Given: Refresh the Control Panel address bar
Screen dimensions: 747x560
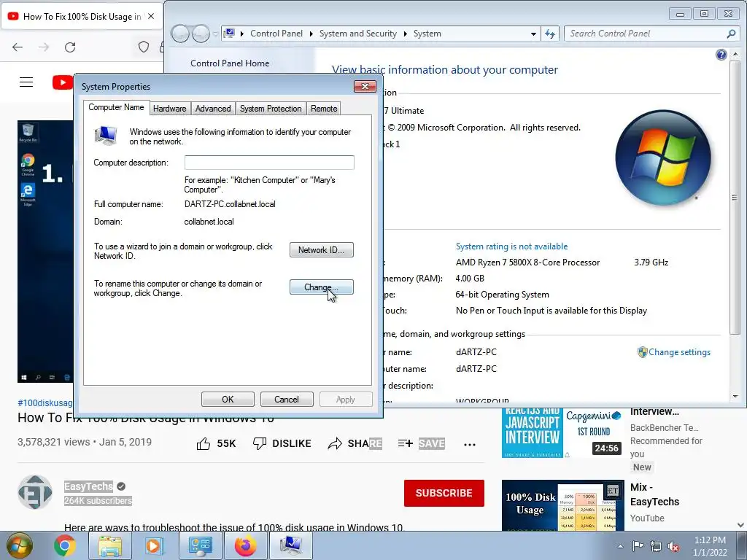Looking at the screenshot, I should [550, 34].
